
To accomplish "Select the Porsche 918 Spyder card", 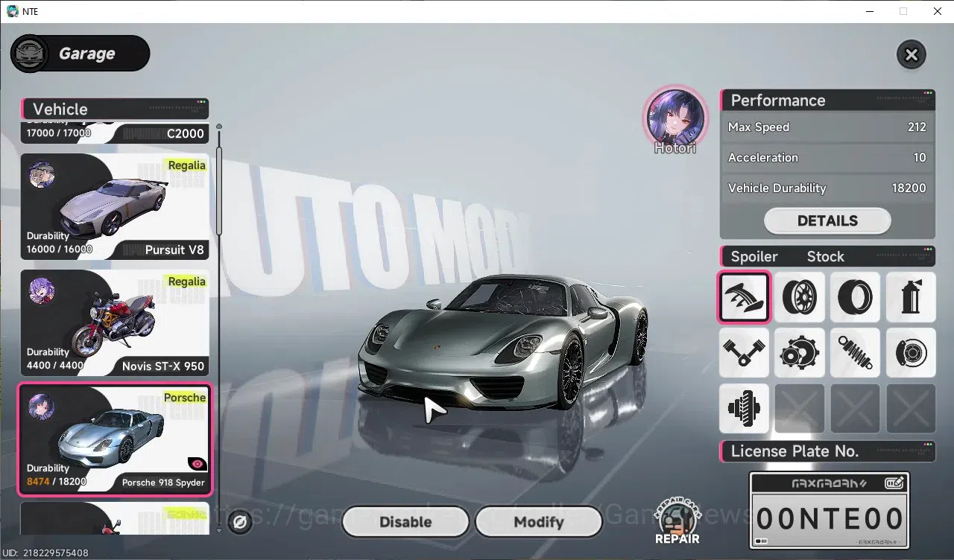I will click(115, 439).
